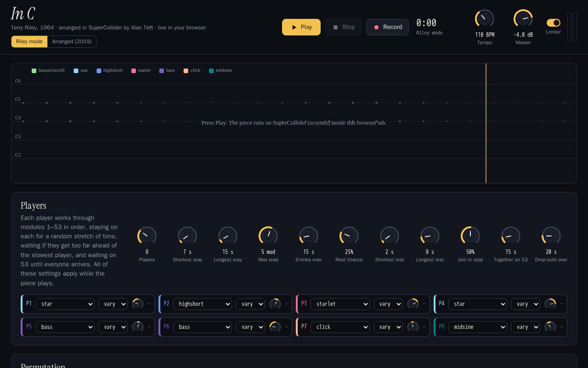Open the P4 instrument dropdown
This screenshot has width=588, height=368.
[x=478, y=304]
